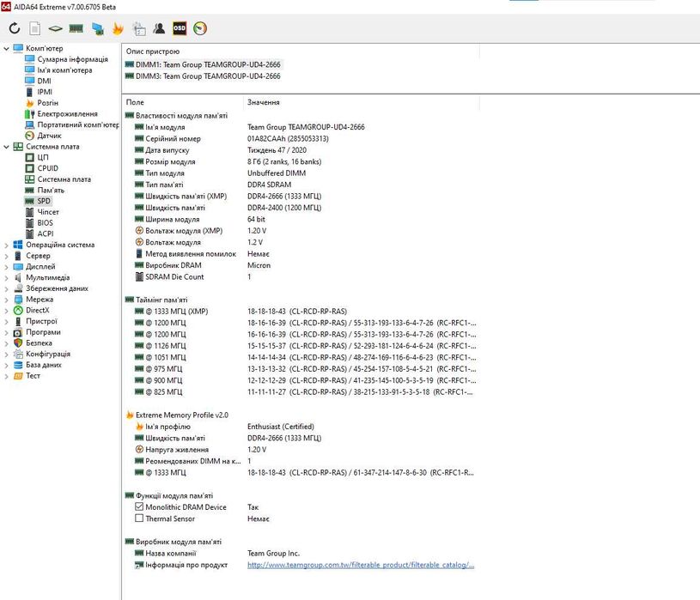Click the Опис пристрою column header
Viewport: 700px width, 600px height.
[301, 52]
